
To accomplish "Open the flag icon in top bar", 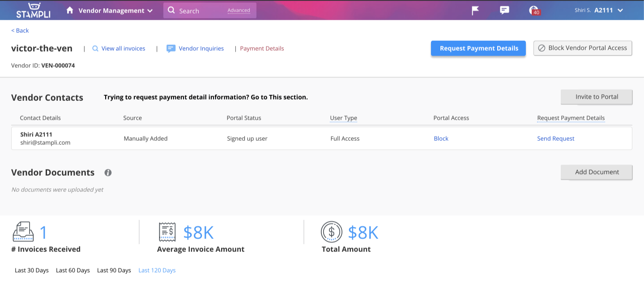I will pos(475,10).
